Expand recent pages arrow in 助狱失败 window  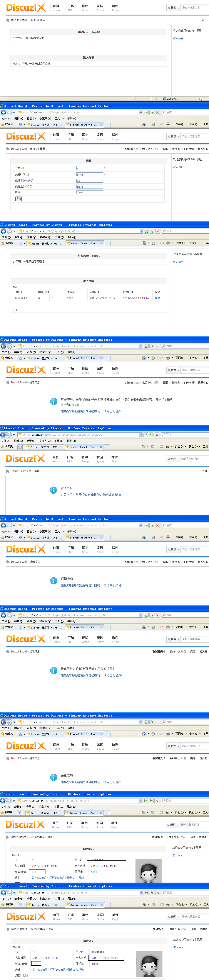point(14,435)
